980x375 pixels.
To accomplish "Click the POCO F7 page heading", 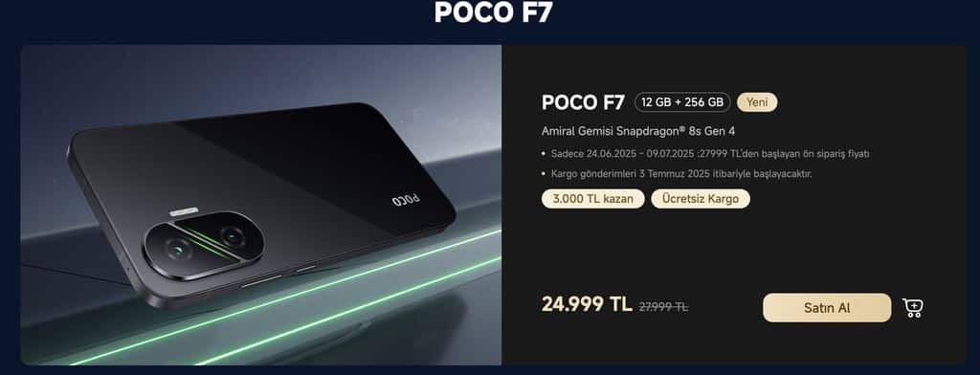I will 493,12.
